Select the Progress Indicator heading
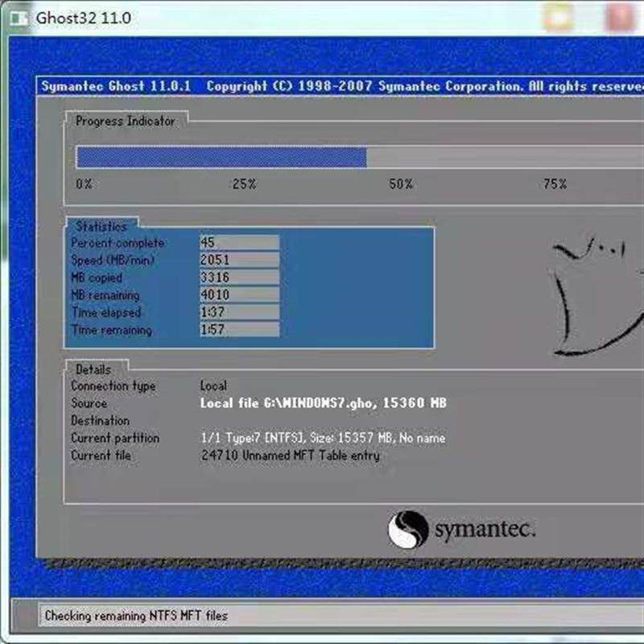644x644 pixels. point(126,121)
